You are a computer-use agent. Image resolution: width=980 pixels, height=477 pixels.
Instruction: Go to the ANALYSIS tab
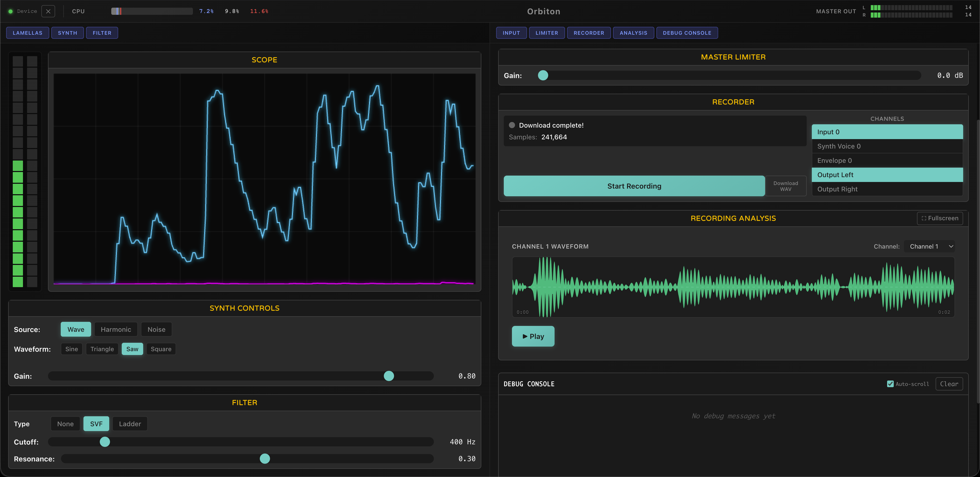(633, 33)
